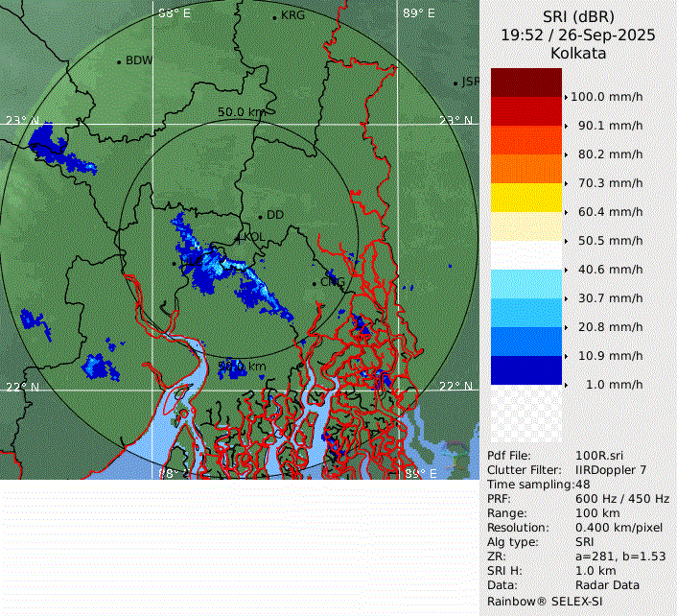Click the Kolkata radar station name

[578, 54]
